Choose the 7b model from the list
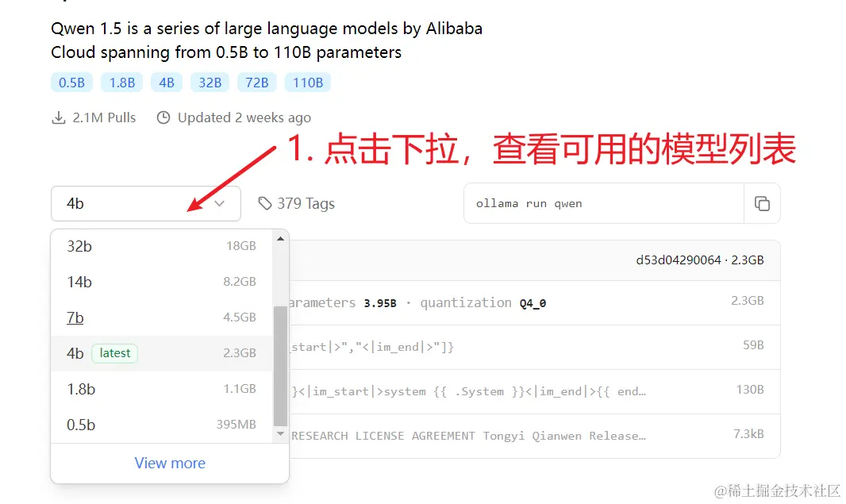 (161, 317)
